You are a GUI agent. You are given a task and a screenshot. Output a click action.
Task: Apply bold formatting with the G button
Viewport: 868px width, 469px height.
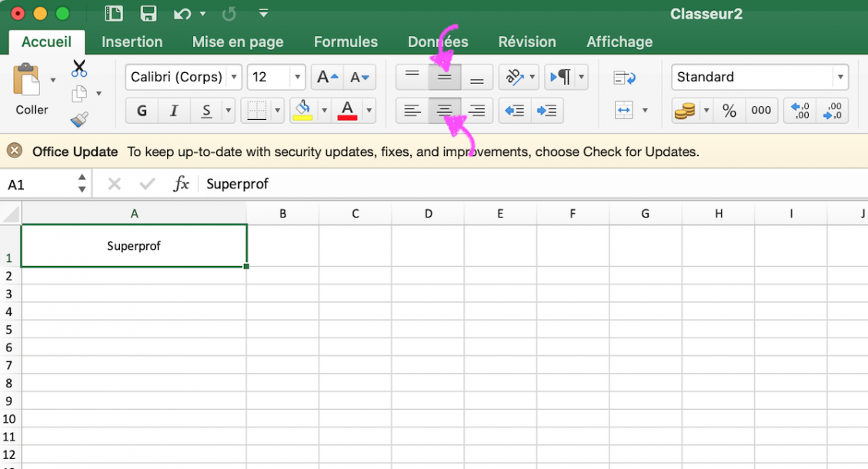tap(141, 110)
